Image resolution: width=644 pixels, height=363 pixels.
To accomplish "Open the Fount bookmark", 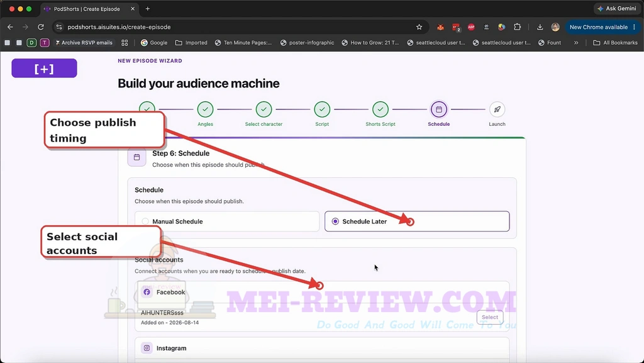I will click(550, 43).
